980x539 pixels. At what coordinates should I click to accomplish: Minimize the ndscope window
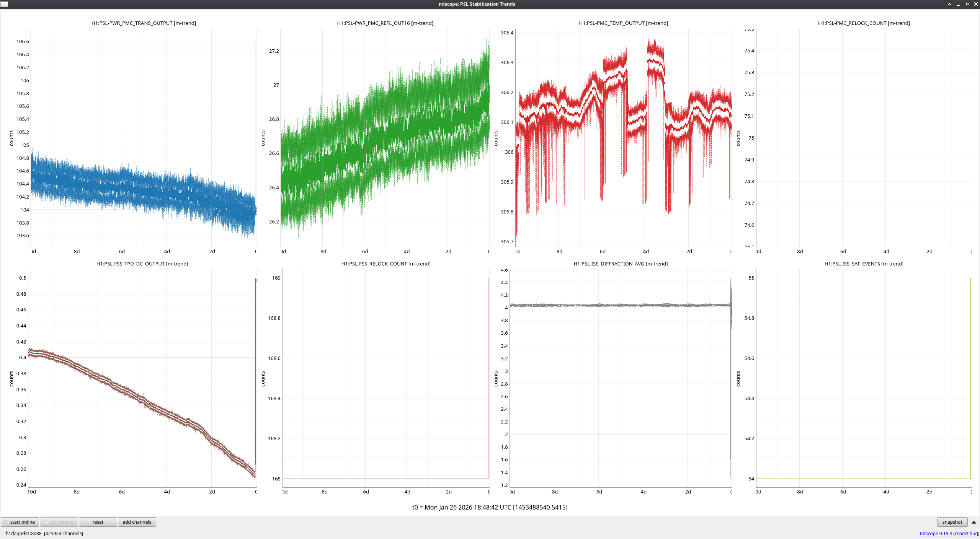tap(958, 4)
